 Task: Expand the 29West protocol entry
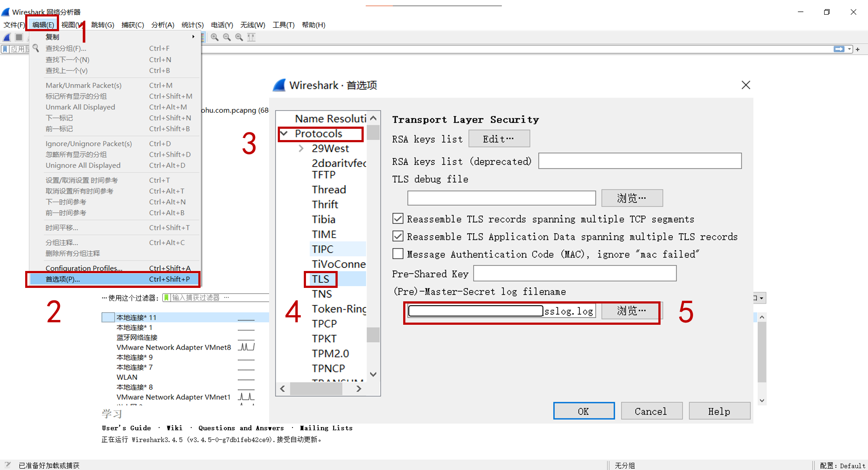pos(301,148)
